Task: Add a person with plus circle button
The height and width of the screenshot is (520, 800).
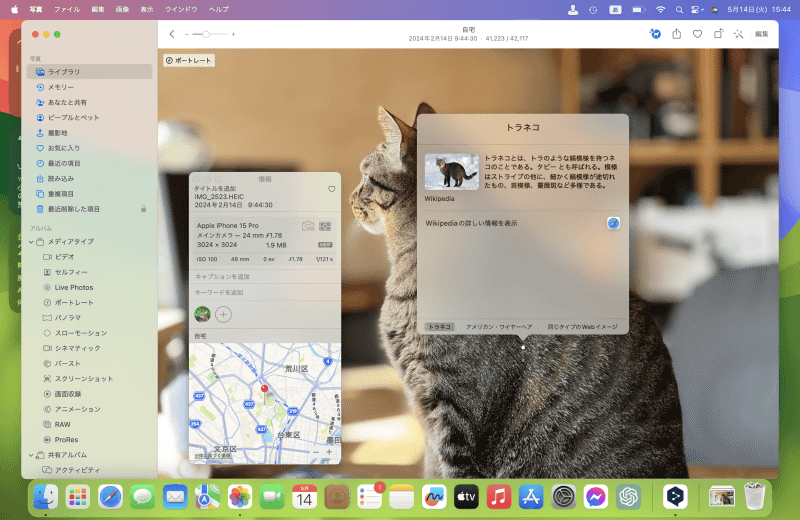Action: click(223, 314)
